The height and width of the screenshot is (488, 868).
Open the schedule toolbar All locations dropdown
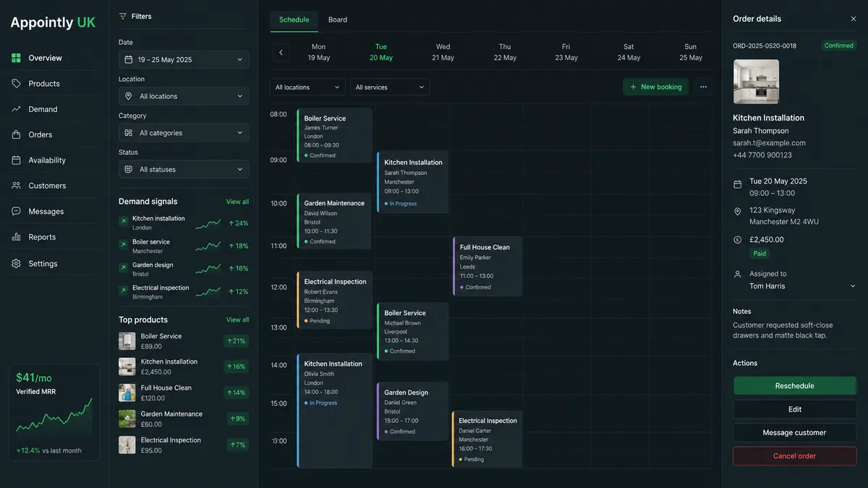pyautogui.click(x=307, y=87)
